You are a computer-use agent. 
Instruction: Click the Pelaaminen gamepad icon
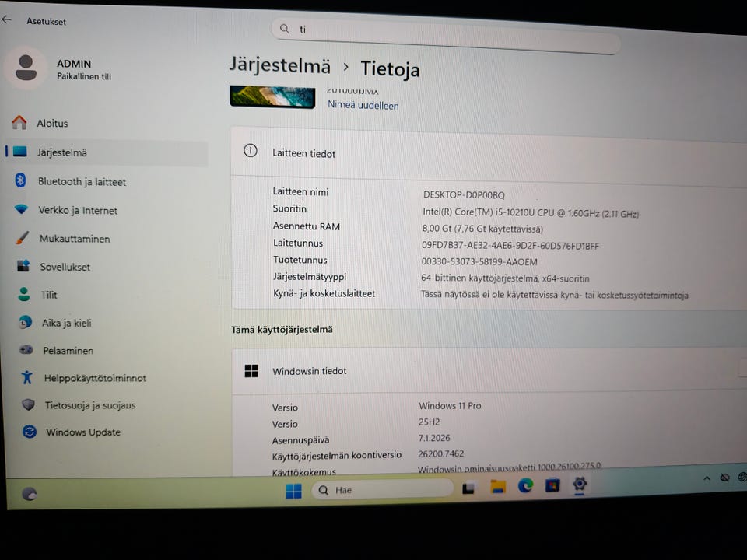coord(26,349)
